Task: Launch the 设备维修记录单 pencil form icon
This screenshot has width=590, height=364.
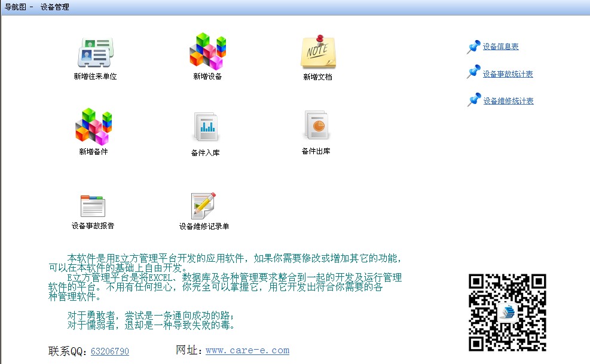Action: (203, 206)
